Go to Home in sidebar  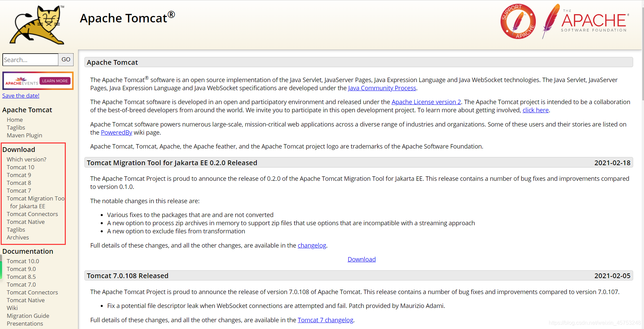point(15,120)
